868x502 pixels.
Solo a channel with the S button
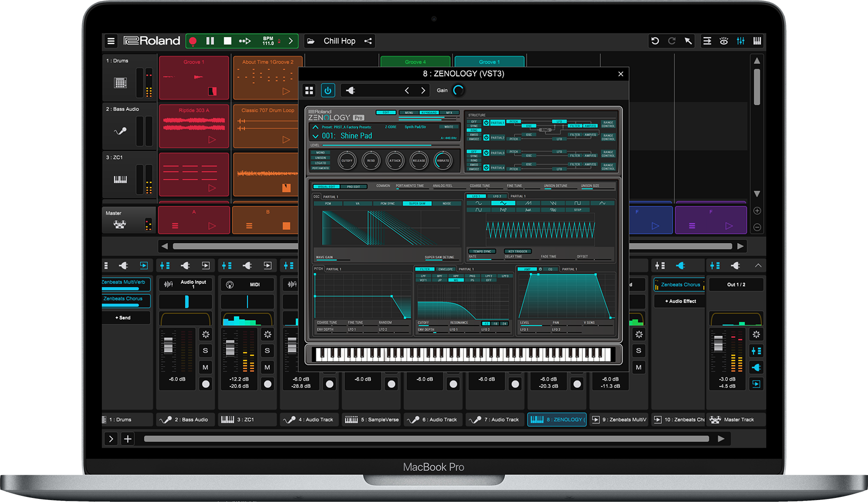point(206,351)
